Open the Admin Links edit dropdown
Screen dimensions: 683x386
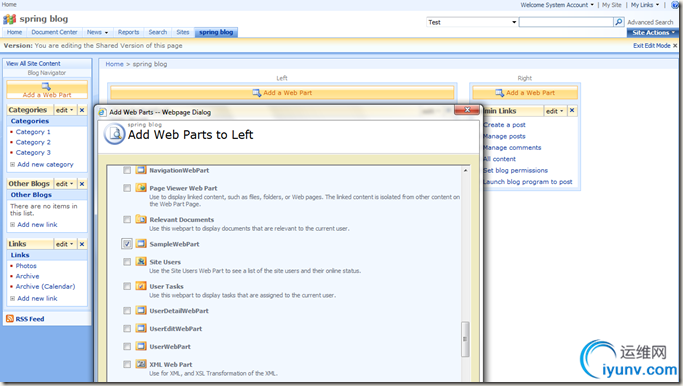tap(555, 111)
